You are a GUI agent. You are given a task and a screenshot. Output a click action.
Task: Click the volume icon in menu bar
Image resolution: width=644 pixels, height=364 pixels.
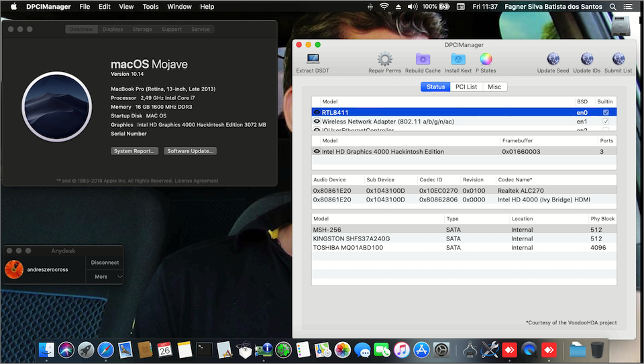click(x=413, y=7)
